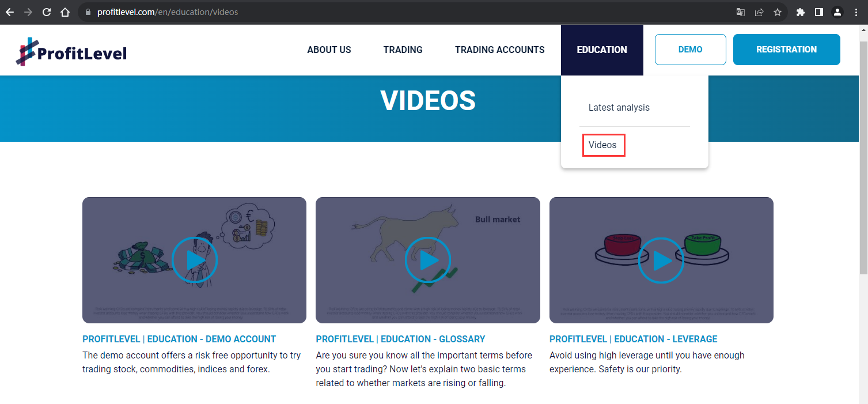Screen dimensions: 868x404
Task: Select Latest analysis from the dropdown
Action: pyautogui.click(x=619, y=108)
